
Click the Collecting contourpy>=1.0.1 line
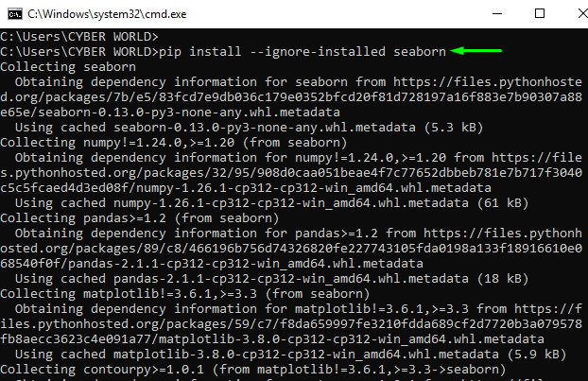(253, 370)
